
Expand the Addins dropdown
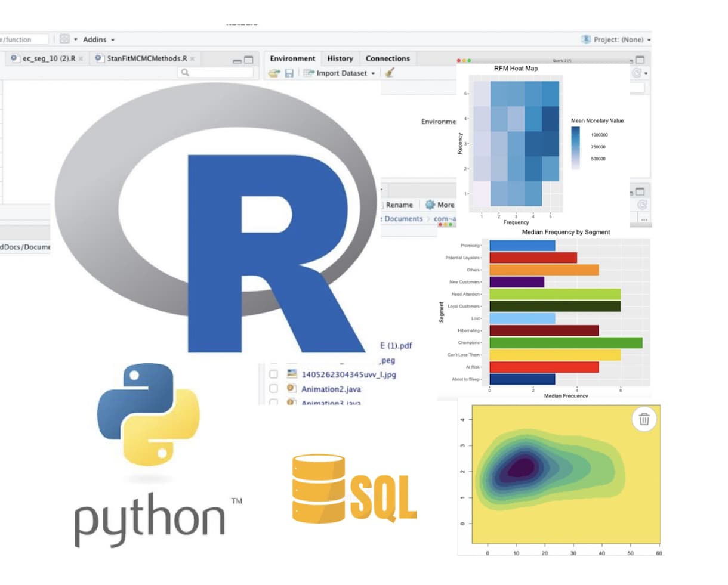tap(98, 39)
